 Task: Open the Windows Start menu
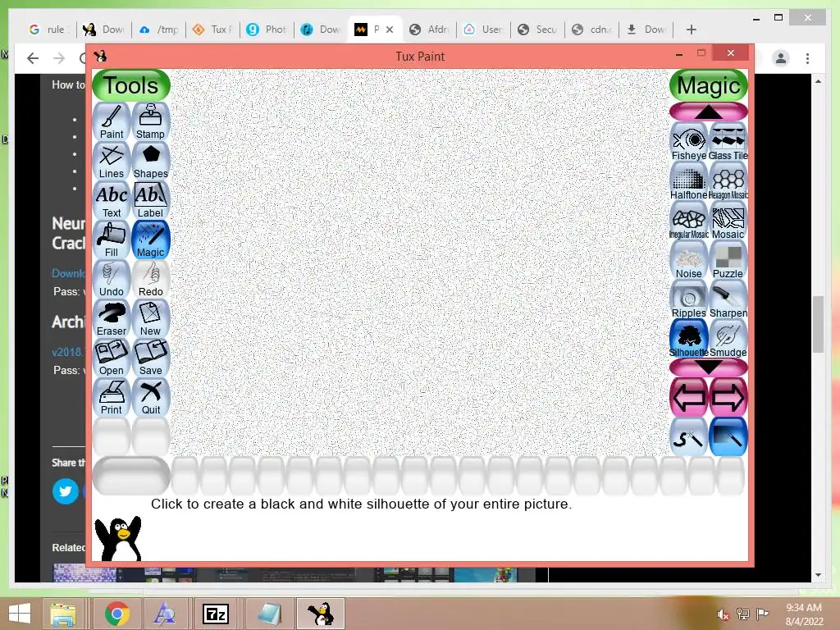point(20,614)
